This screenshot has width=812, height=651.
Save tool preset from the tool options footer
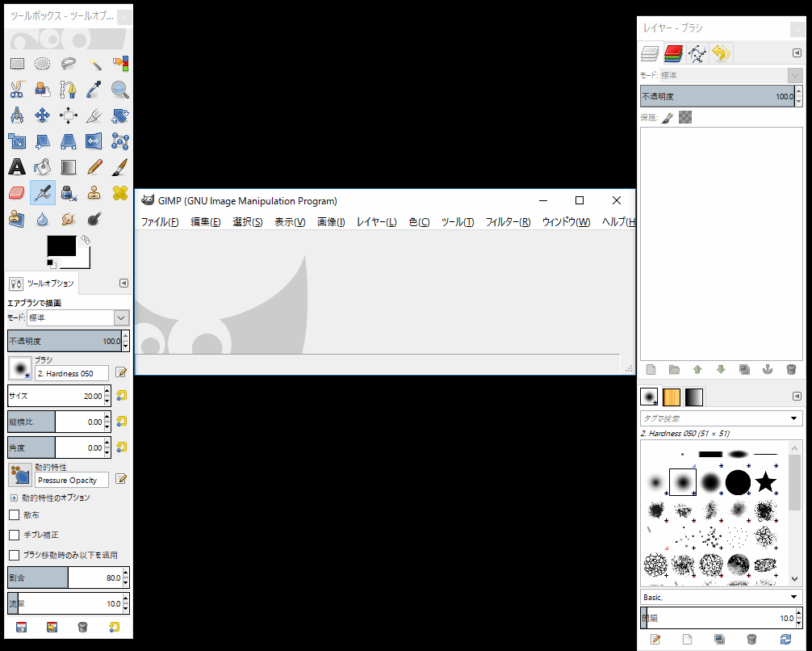click(21, 627)
